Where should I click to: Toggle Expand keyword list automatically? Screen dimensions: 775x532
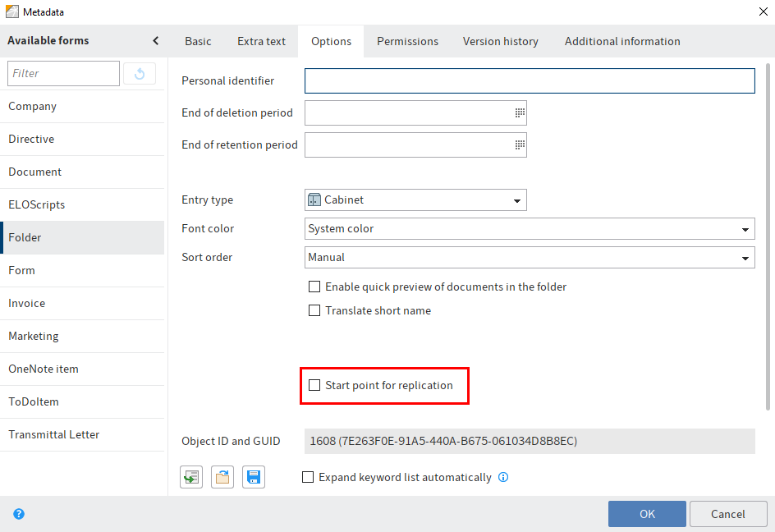[308, 477]
